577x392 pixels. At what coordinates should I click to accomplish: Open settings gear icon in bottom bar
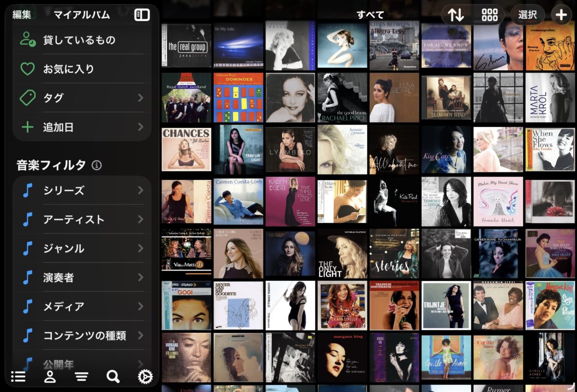click(x=145, y=377)
